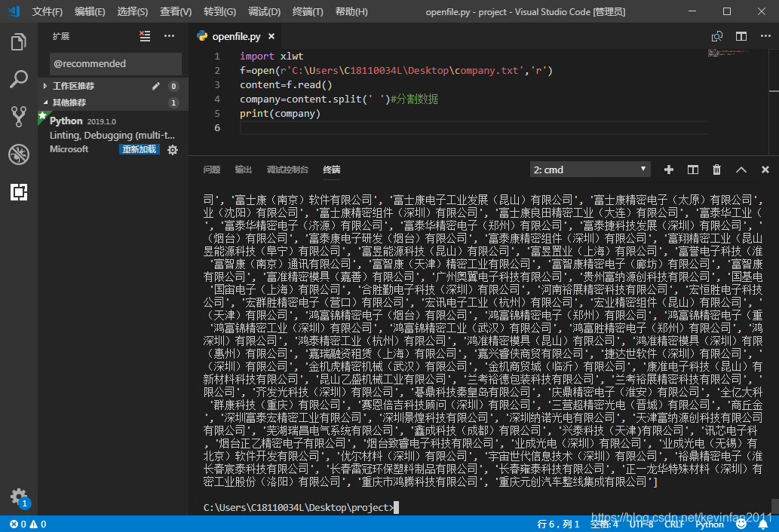
Task: Click the @recommended extensions search box
Action: pyautogui.click(x=116, y=63)
